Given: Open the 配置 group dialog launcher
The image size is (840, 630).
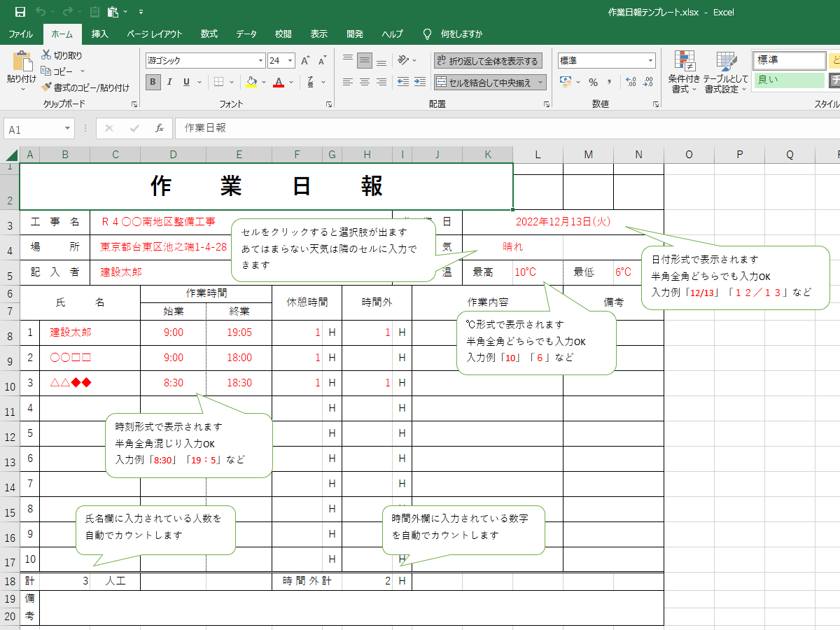Looking at the screenshot, I should pos(547,104).
